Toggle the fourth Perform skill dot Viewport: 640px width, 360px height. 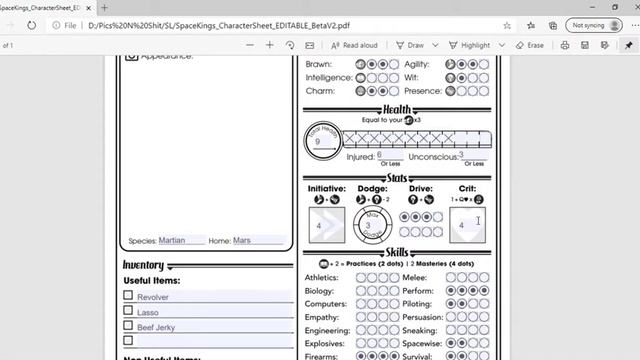(484, 291)
